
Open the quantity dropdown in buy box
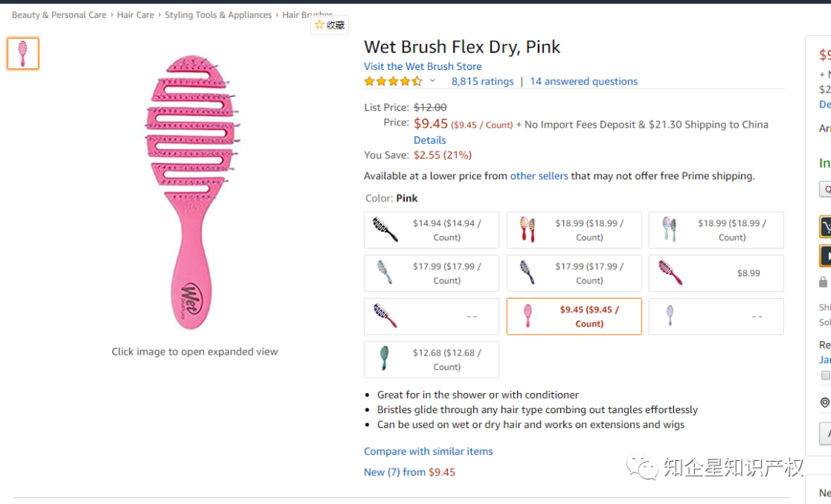click(x=825, y=189)
